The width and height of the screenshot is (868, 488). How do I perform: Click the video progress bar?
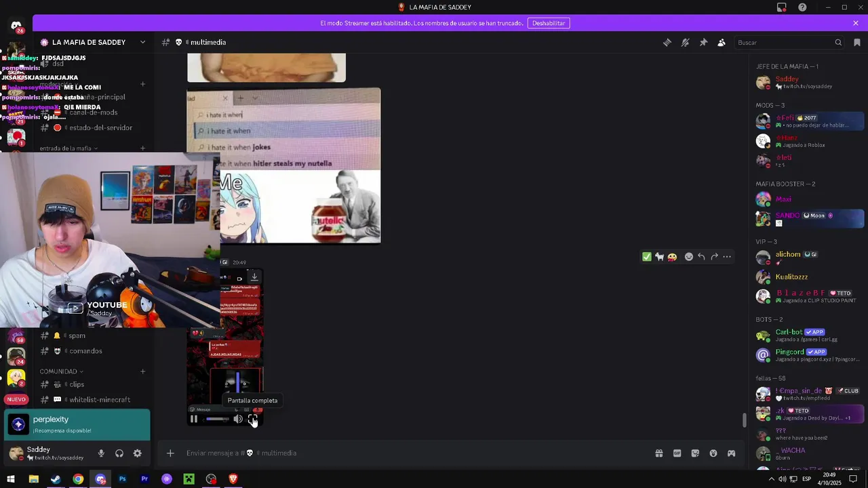click(217, 419)
